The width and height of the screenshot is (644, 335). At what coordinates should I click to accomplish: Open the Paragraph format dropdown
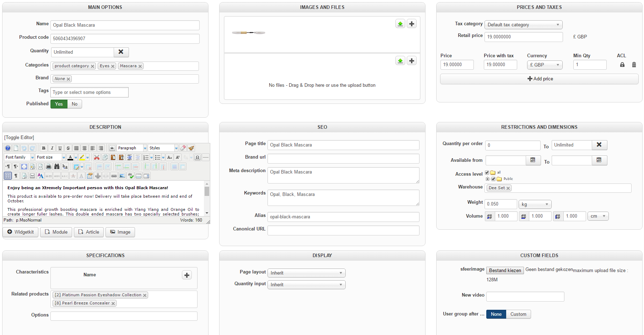(132, 148)
